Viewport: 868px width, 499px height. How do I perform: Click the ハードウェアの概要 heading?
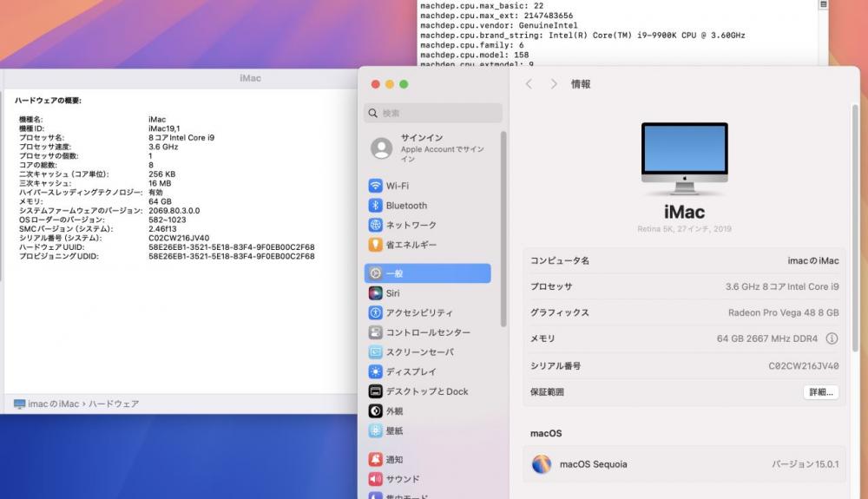(48, 100)
